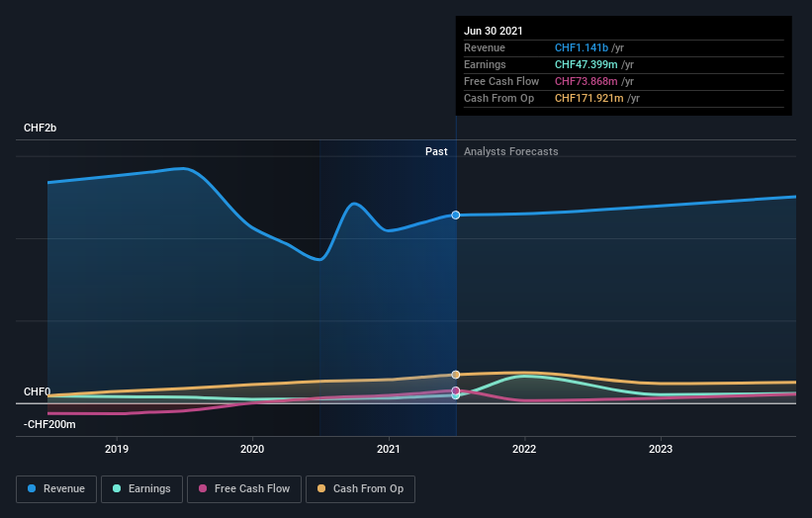Click the CHF1.141b revenue value

click(x=582, y=47)
